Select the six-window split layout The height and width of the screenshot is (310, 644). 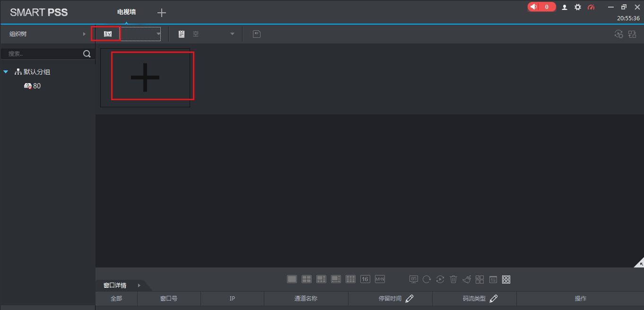point(322,279)
